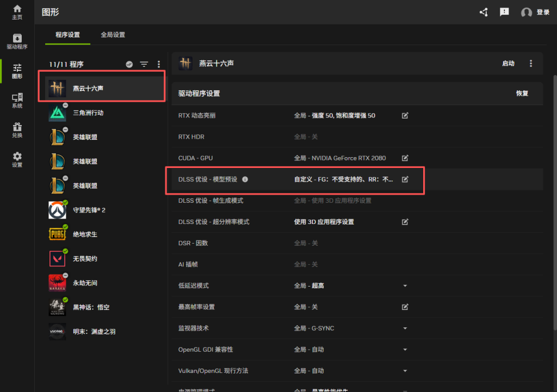Select the 程序设置 tab
The image size is (557, 392).
[x=67, y=35]
